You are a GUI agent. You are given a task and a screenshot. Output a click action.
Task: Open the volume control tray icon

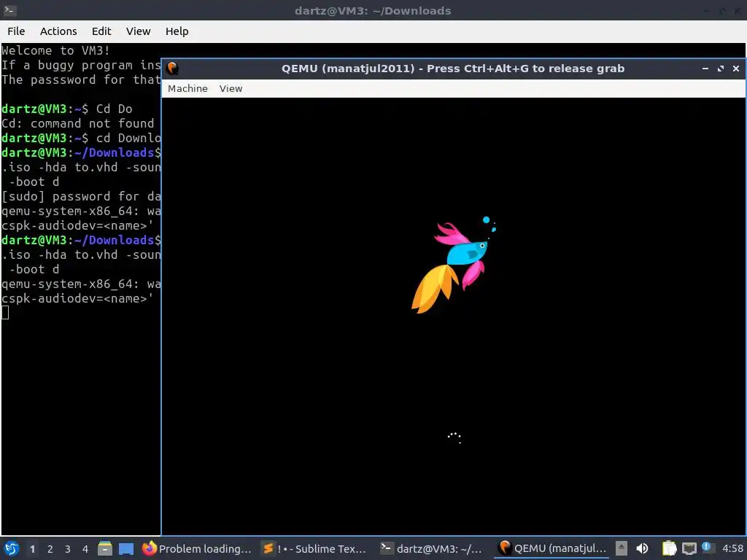point(642,548)
